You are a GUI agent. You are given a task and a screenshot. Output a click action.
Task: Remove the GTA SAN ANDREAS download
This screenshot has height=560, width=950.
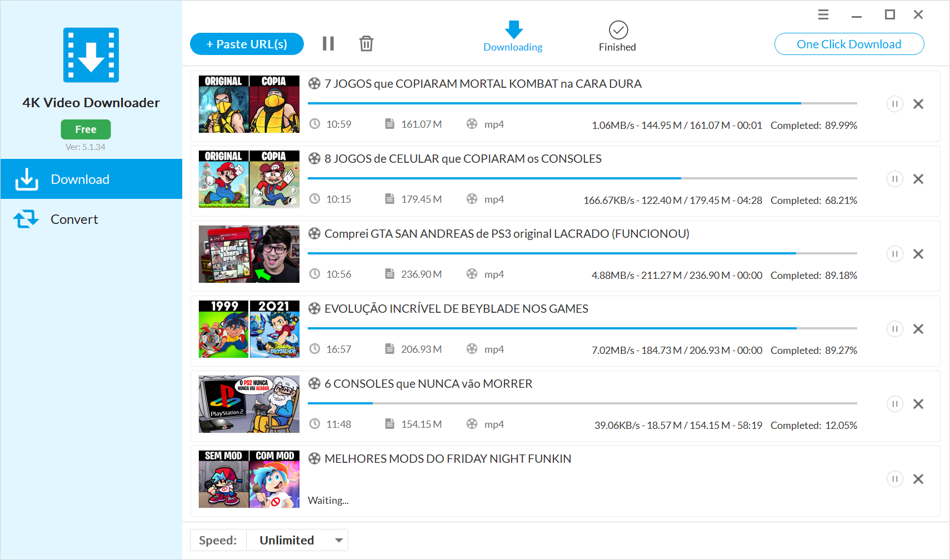click(x=918, y=254)
